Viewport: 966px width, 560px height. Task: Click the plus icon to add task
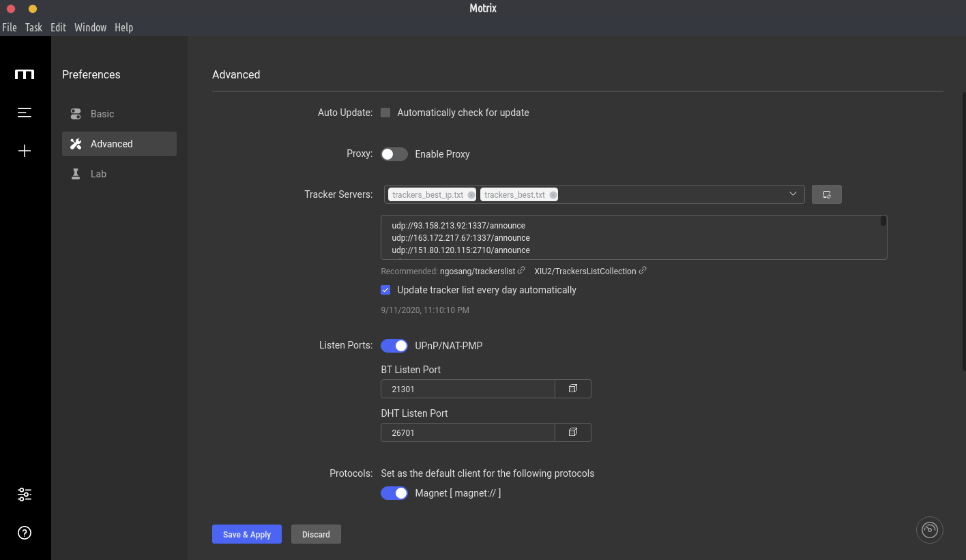pyautogui.click(x=25, y=151)
